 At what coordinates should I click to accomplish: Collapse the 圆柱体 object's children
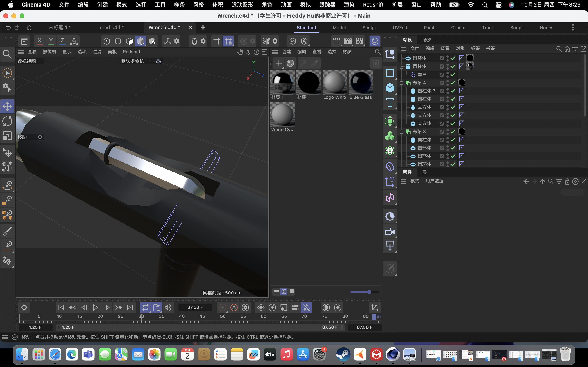pyautogui.click(x=402, y=66)
